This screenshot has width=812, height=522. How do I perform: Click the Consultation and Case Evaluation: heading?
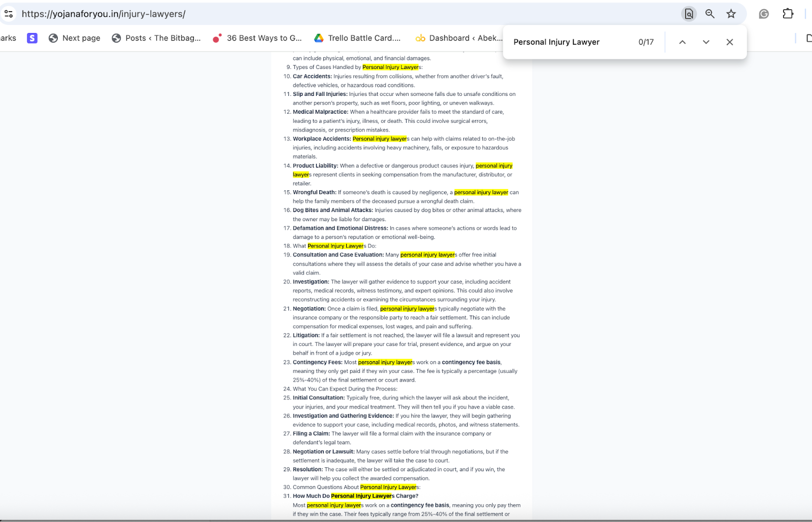[x=338, y=255]
